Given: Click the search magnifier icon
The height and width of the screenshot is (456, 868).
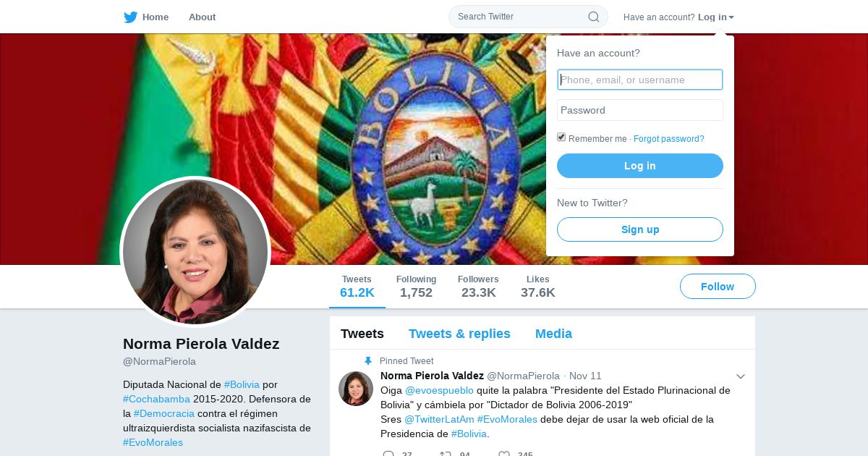Looking at the screenshot, I should [x=593, y=17].
